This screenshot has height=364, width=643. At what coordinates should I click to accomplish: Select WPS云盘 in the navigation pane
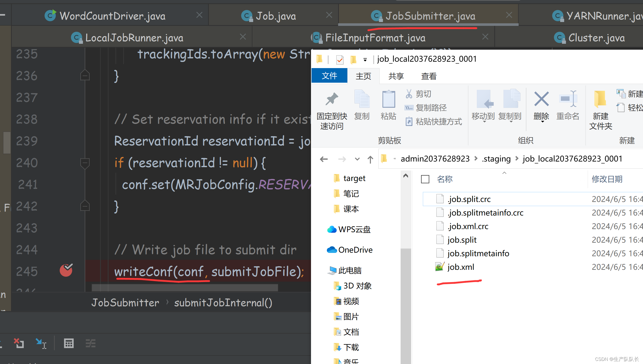click(x=349, y=229)
